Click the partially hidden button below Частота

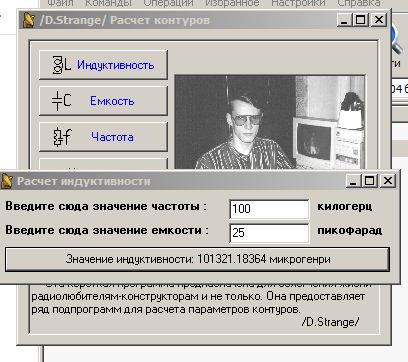pos(103,164)
